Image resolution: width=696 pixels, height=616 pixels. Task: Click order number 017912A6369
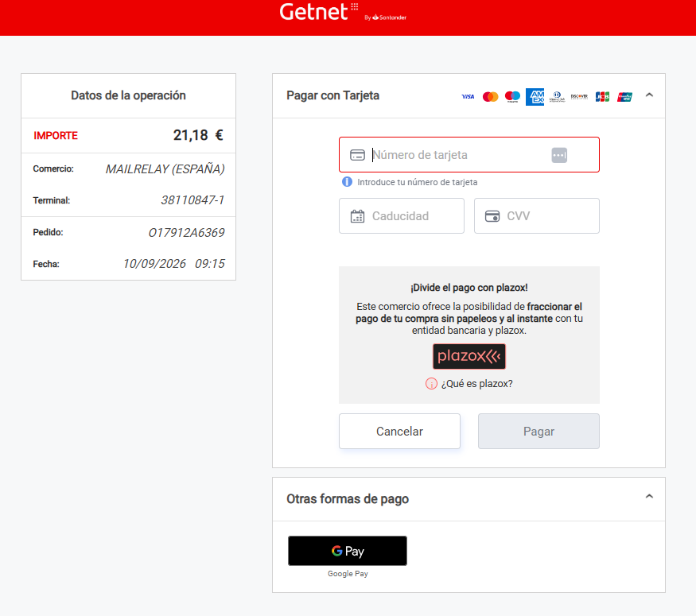pos(186,232)
